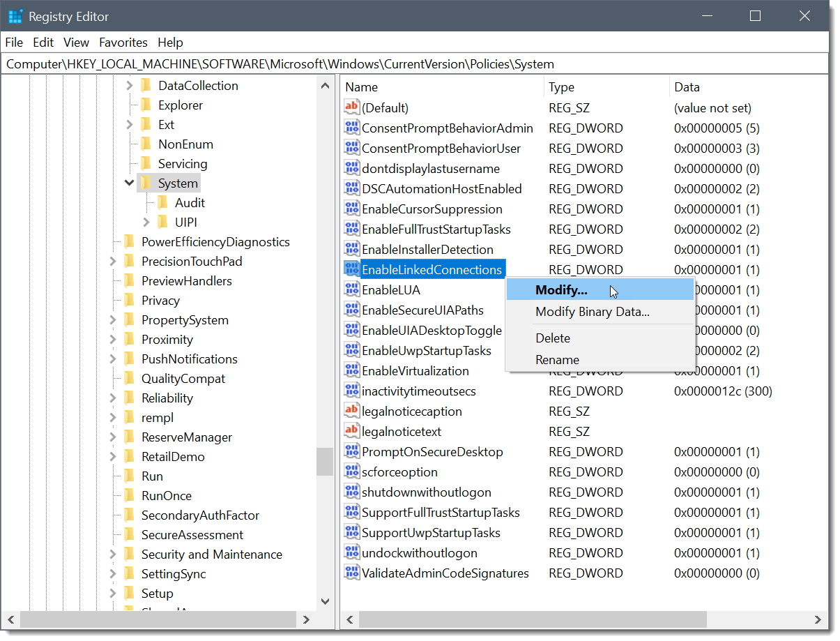Expand the PropertySystem key
The width and height of the screenshot is (840, 641).
pyautogui.click(x=112, y=319)
